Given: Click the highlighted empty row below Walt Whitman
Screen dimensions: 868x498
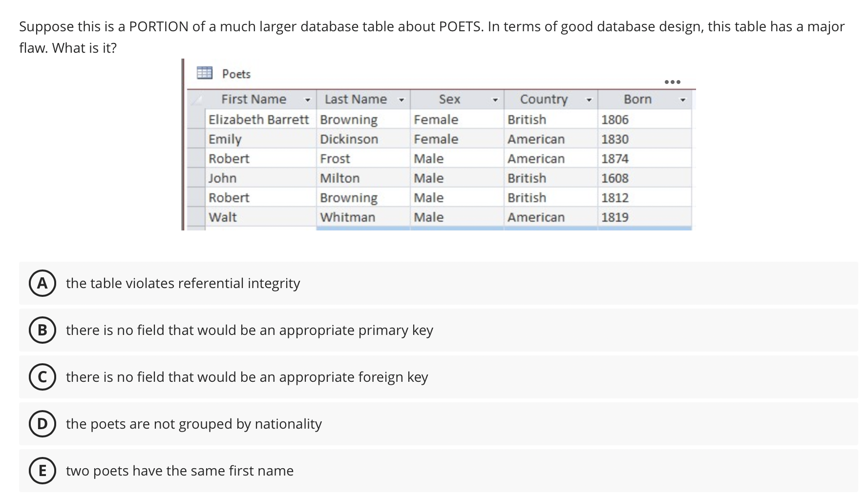Looking at the screenshot, I should click(x=440, y=228).
